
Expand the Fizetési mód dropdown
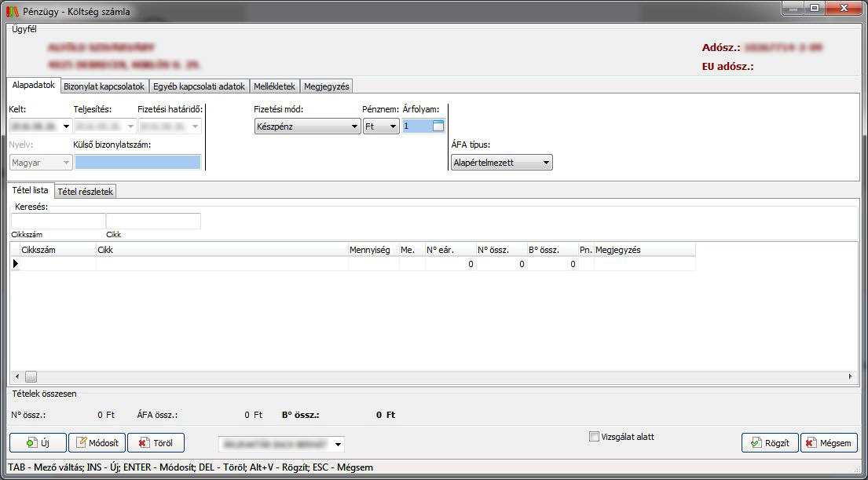coord(354,126)
